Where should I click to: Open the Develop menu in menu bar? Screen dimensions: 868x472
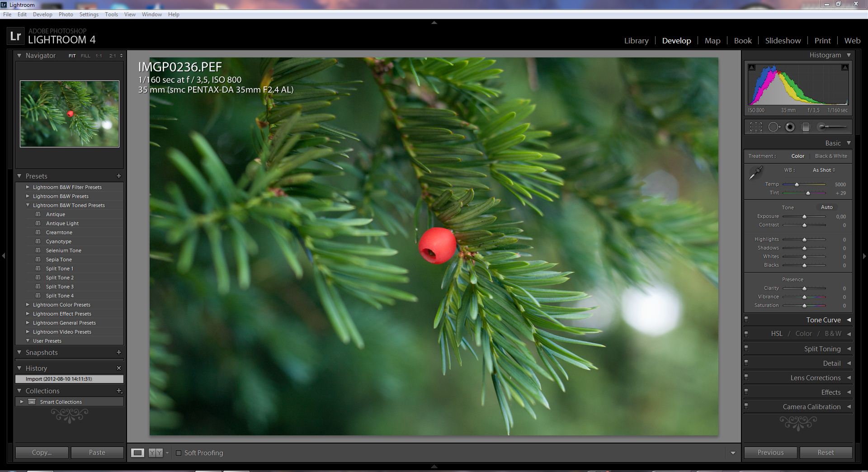pos(42,14)
